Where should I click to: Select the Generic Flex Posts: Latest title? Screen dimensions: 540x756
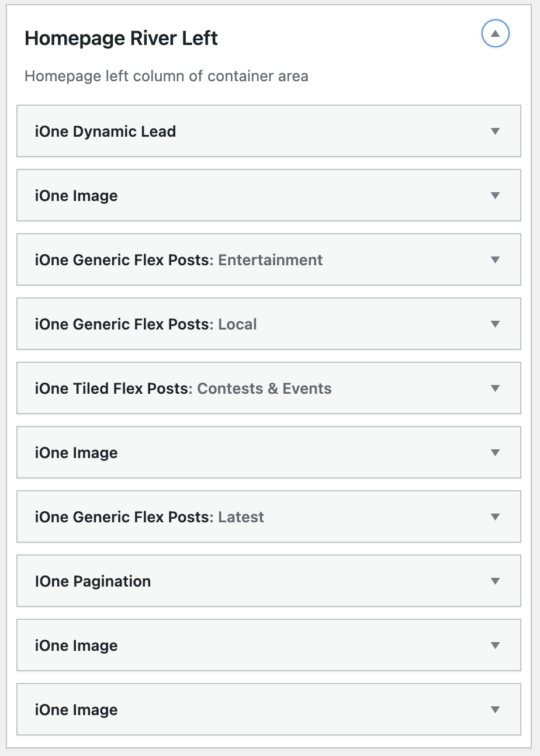tap(149, 517)
